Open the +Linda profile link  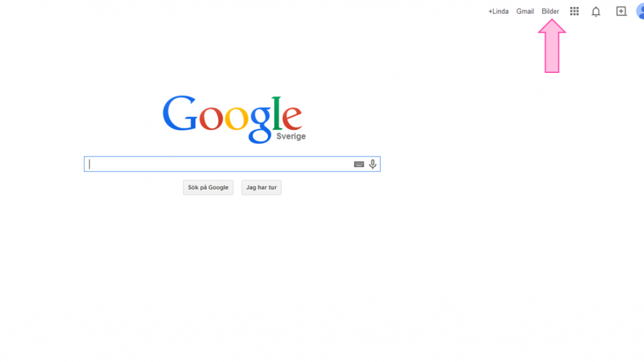tap(498, 11)
